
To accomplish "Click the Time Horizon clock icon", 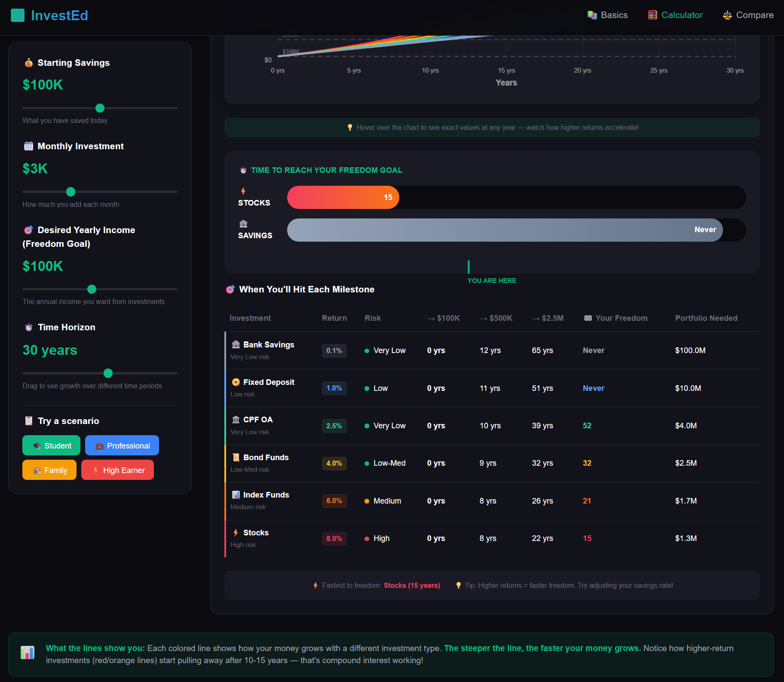I will tap(29, 327).
